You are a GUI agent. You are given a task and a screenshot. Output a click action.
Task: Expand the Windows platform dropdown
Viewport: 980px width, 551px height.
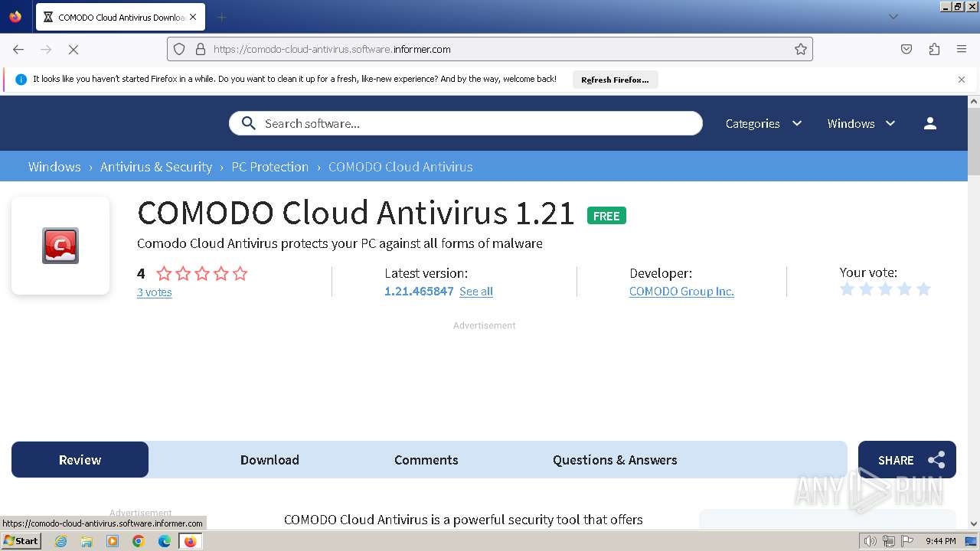point(861,123)
